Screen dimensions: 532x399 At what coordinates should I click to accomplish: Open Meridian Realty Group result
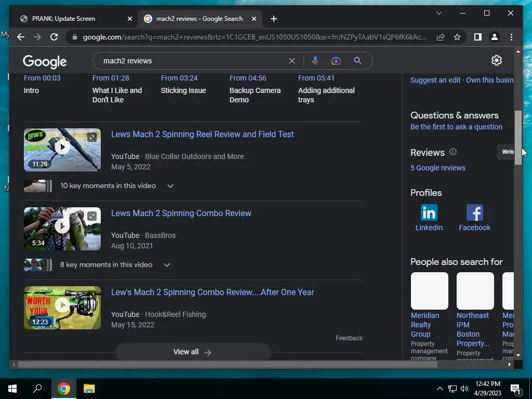click(429, 315)
